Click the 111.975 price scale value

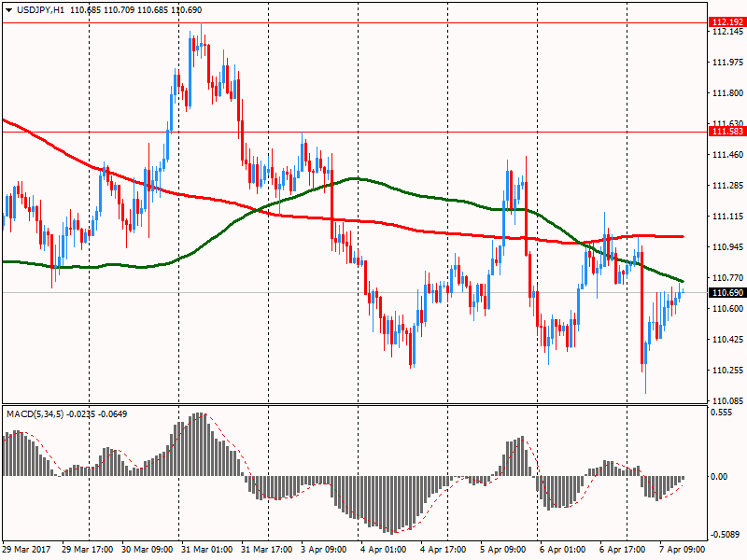(727, 63)
